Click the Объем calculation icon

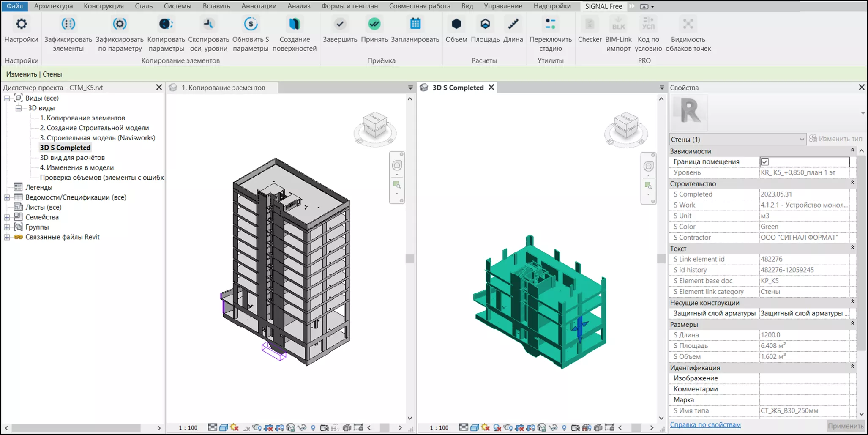click(x=456, y=24)
